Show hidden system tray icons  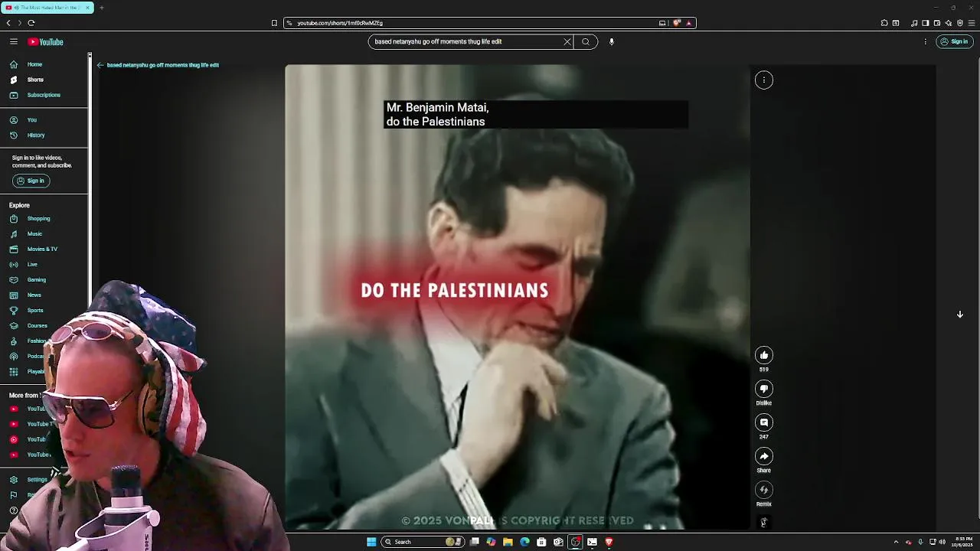tap(896, 542)
